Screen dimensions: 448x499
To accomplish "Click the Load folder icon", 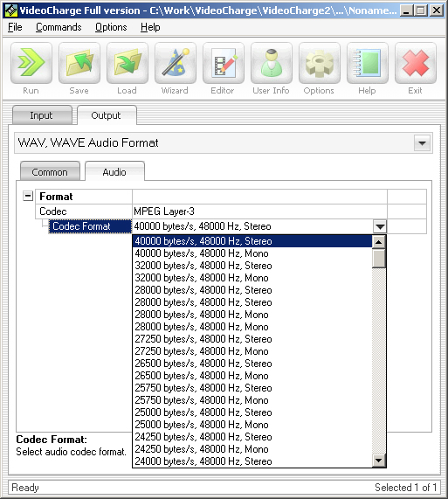I will pyautogui.click(x=128, y=63).
